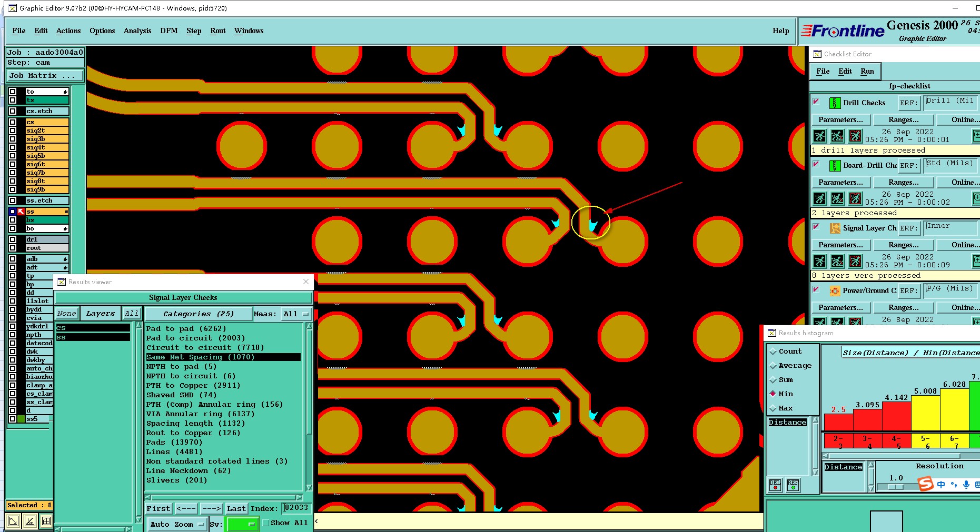Click first run icon under Signal Layer Checks

(x=820, y=262)
